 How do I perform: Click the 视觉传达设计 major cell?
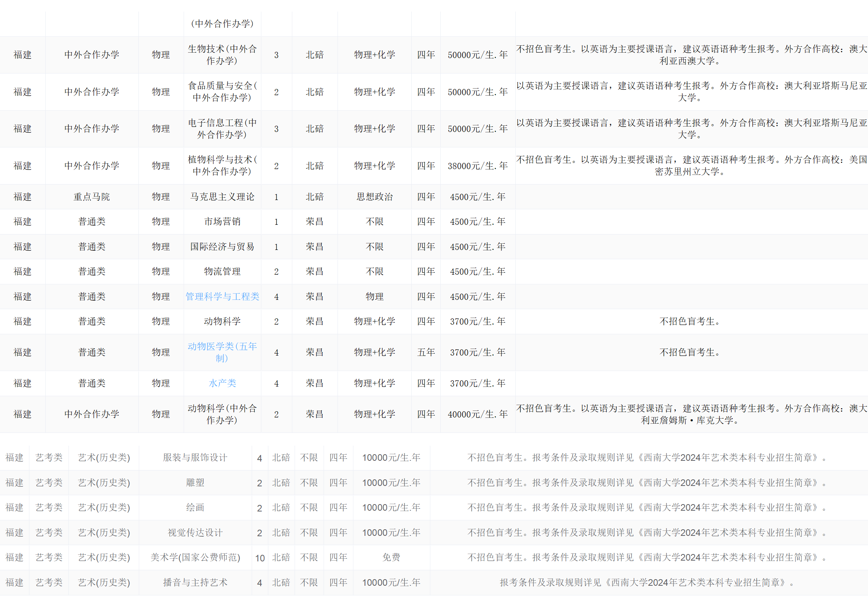coord(195,533)
